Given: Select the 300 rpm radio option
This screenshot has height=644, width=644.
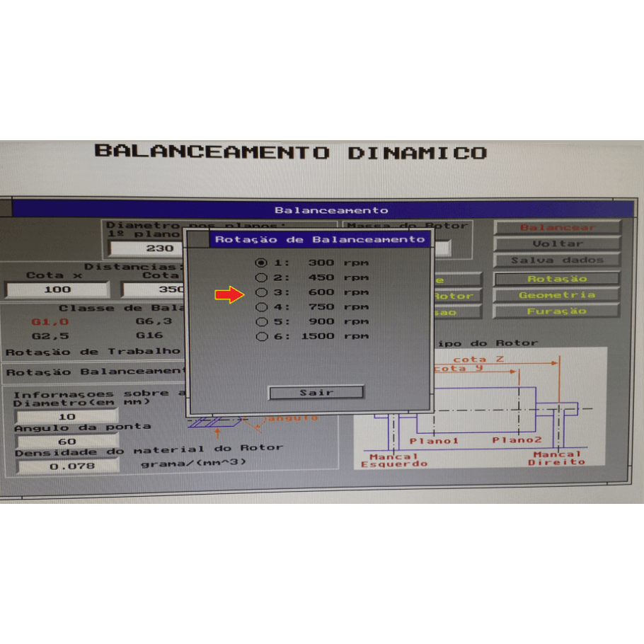Looking at the screenshot, I should point(261,263).
